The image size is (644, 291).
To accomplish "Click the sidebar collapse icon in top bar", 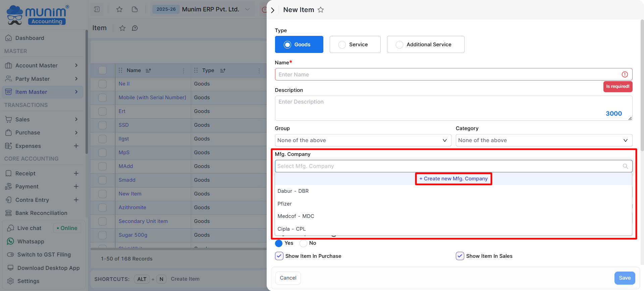I will coord(97,9).
